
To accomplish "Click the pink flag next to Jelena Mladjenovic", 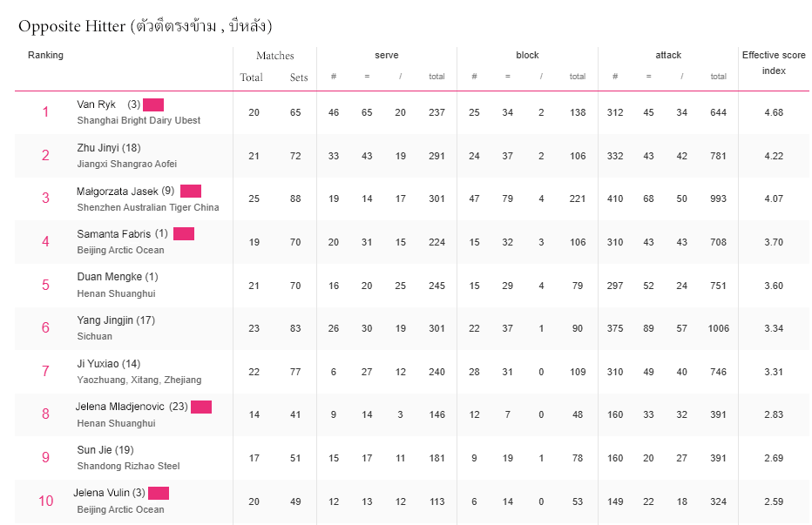I will (201, 407).
